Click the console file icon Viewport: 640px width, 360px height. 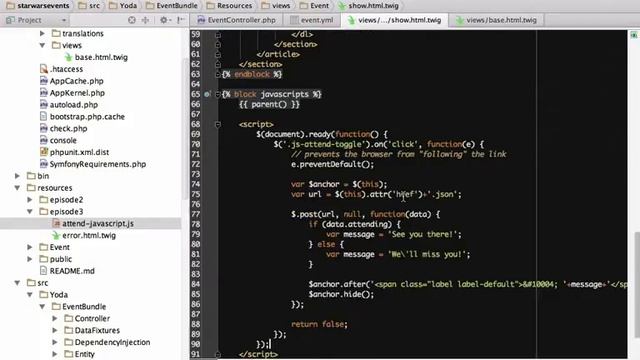pyautogui.click(x=44, y=140)
